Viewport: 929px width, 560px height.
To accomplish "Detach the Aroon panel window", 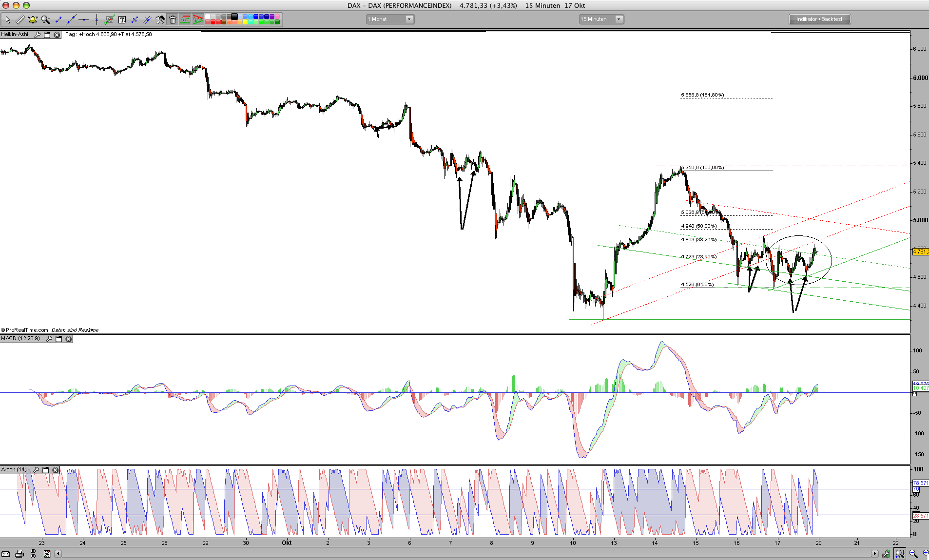I will pos(45,470).
